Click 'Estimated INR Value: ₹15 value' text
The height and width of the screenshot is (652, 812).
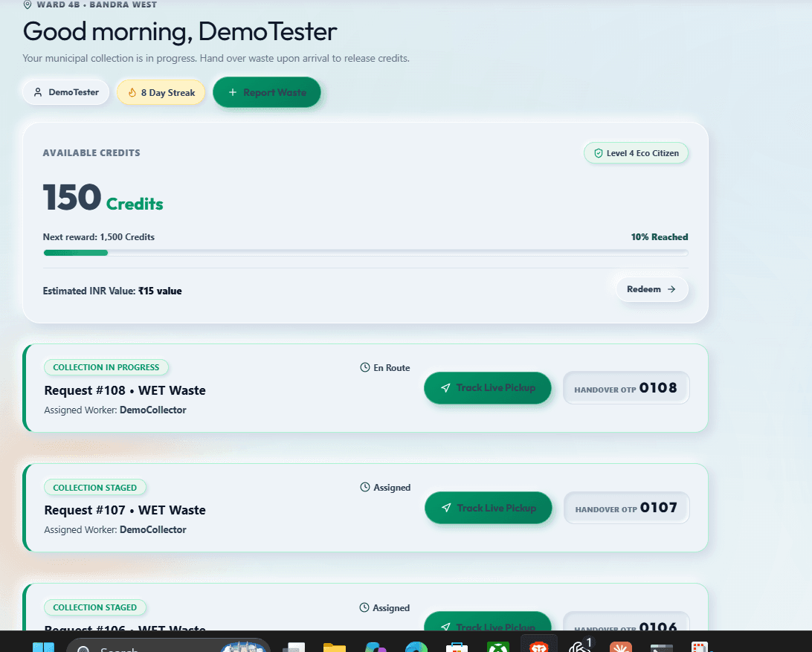coord(112,291)
